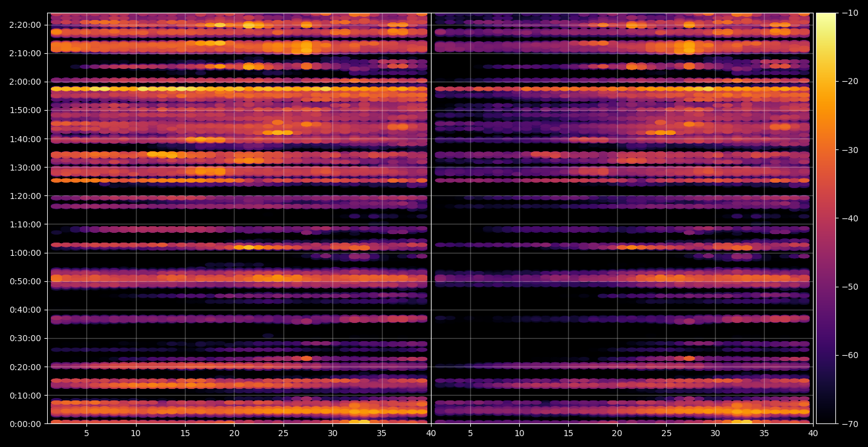Click the 0:00:00 time axis label
Viewport: 868px width, 447px height.
[x=25, y=424]
